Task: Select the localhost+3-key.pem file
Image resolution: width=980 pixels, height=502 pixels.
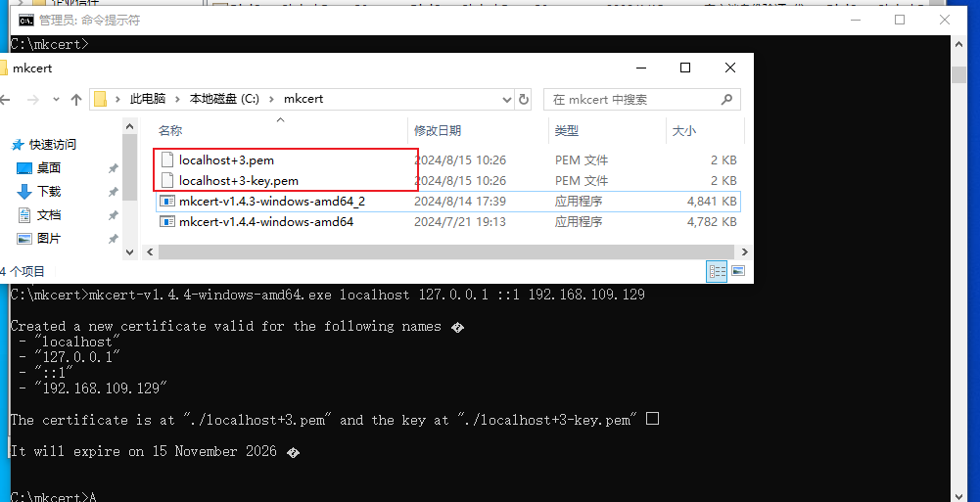Action: click(239, 181)
